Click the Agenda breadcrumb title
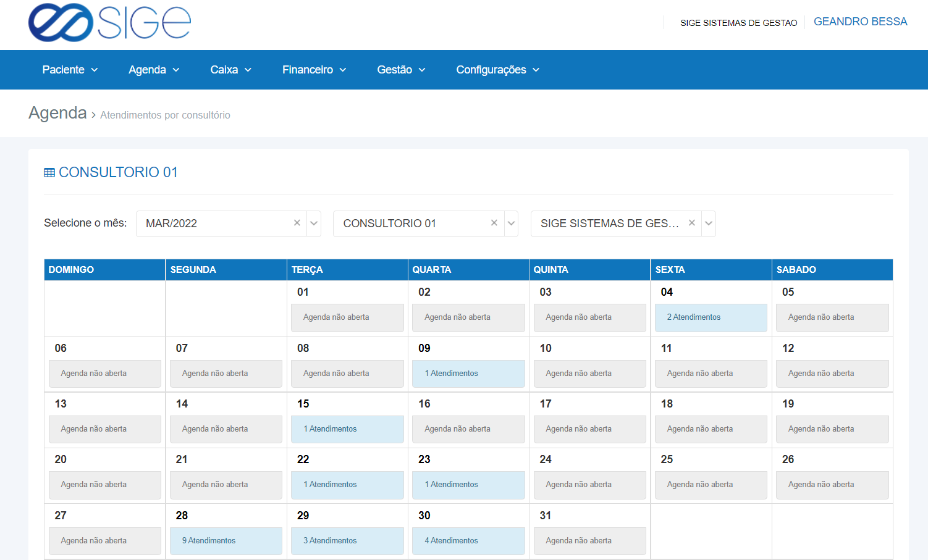The width and height of the screenshot is (928, 560). [57, 113]
